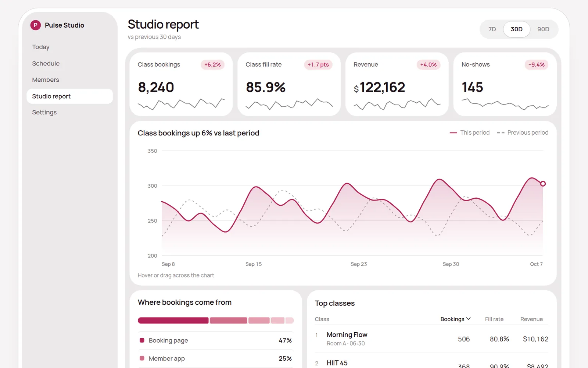Open the Class fill rate card

(289, 84)
